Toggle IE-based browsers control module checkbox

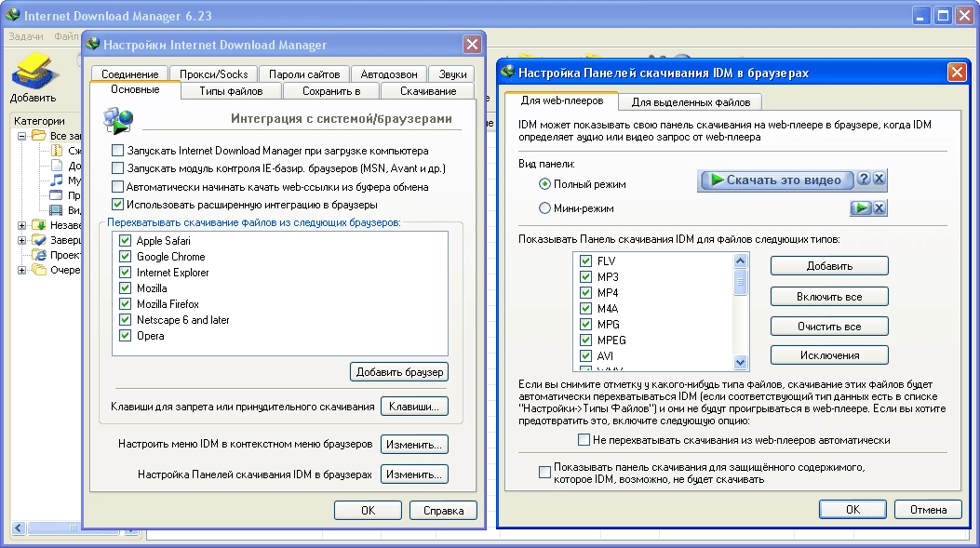[117, 167]
